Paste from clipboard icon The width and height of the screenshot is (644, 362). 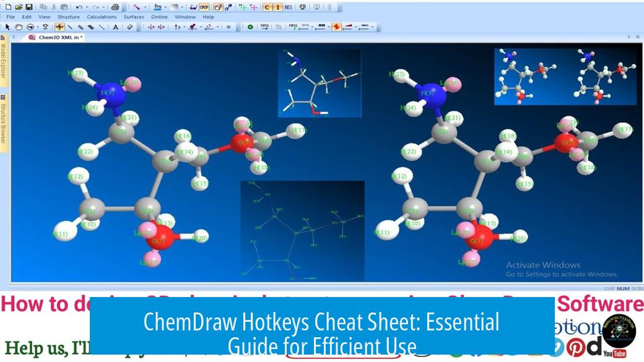pos(64,7)
